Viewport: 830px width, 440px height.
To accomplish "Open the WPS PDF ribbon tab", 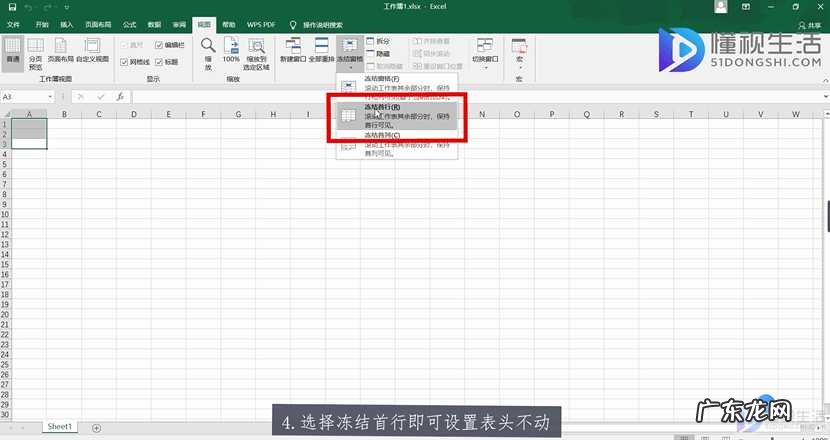I will pos(261,24).
